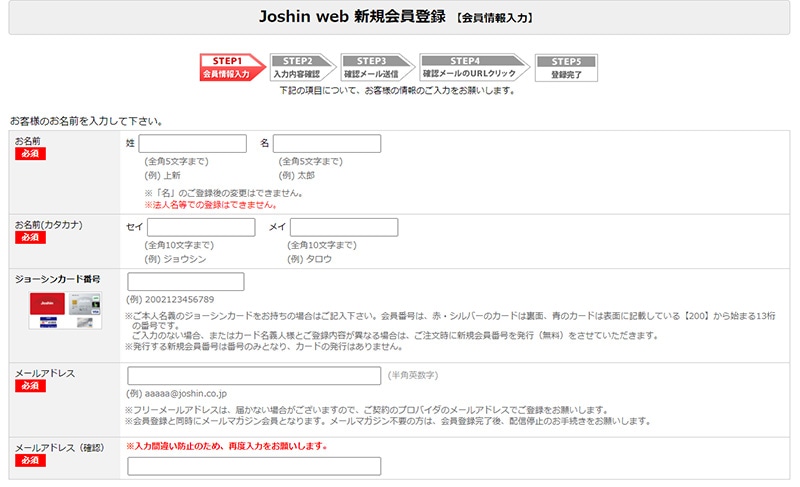The height and width of the screenshot is (487, 800).
Task: Click the 姓 (last name) input field
Action: tap(192, 143)
